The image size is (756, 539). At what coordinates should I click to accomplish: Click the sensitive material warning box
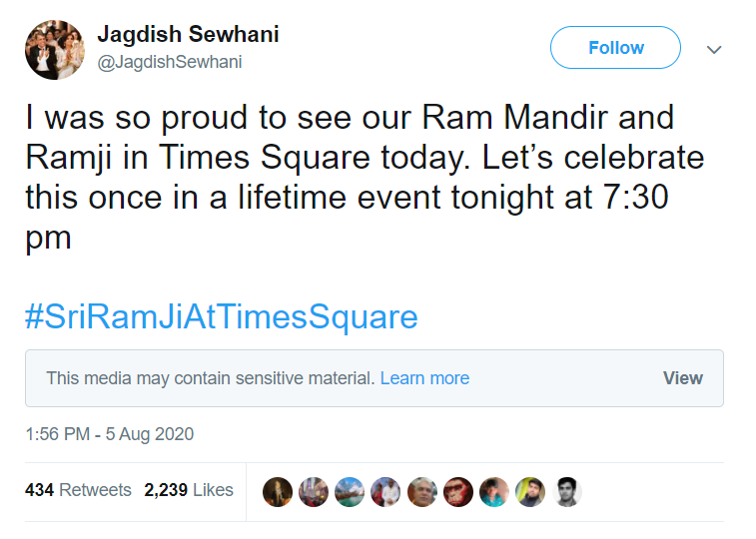pos(250,378)
